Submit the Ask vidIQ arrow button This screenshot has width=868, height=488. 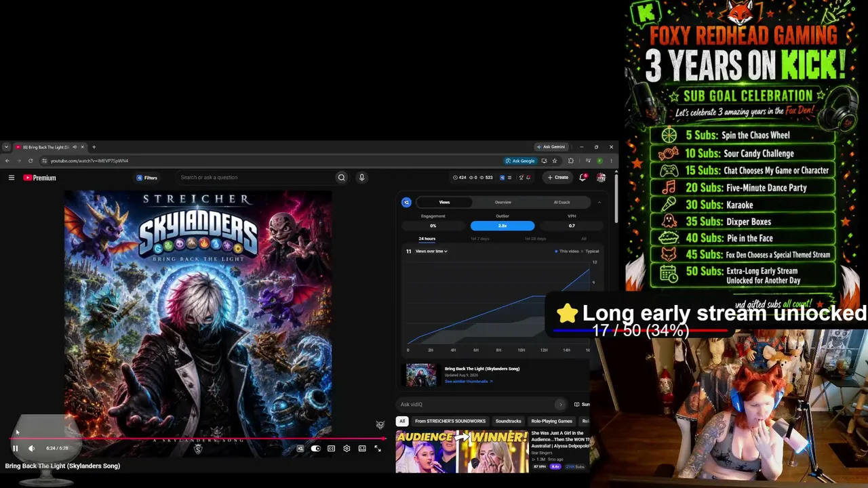pos(560,405)
